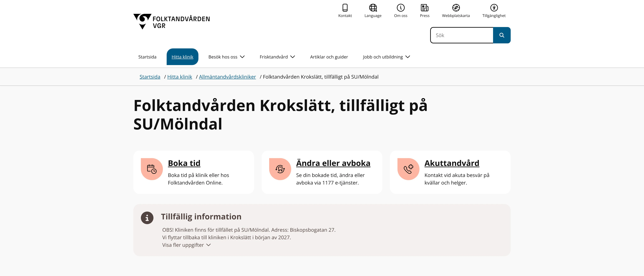Expand the Frisktandvård menu
The width and height of the screenshot is (644, 276).
point(277,57)
